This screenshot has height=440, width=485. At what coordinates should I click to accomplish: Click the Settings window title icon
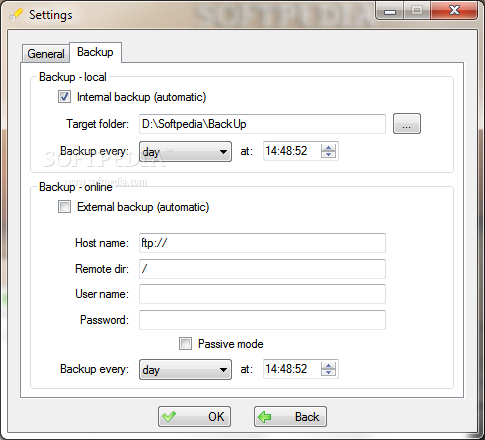tap(16, 15)
